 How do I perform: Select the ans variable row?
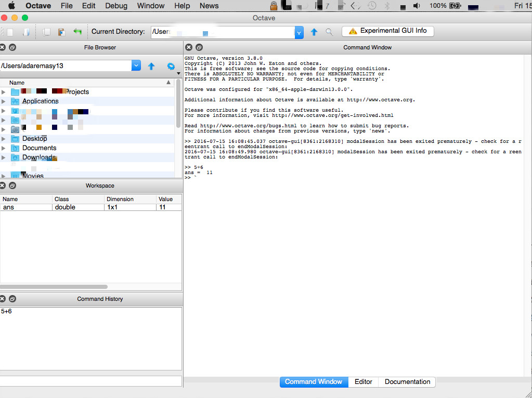click(91, 207)
